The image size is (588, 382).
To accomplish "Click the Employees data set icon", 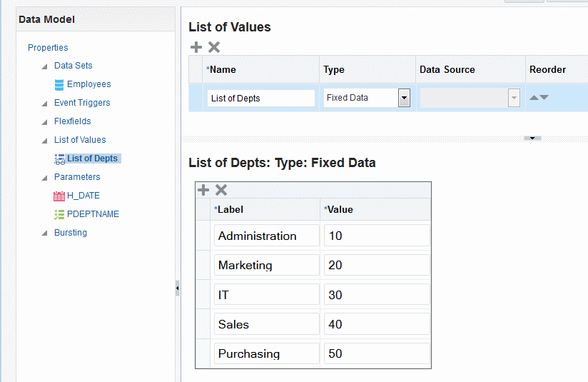I will (59, 84).
